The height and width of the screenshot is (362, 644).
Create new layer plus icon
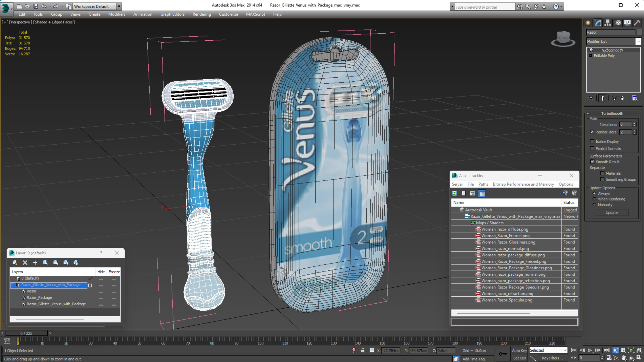35,263
